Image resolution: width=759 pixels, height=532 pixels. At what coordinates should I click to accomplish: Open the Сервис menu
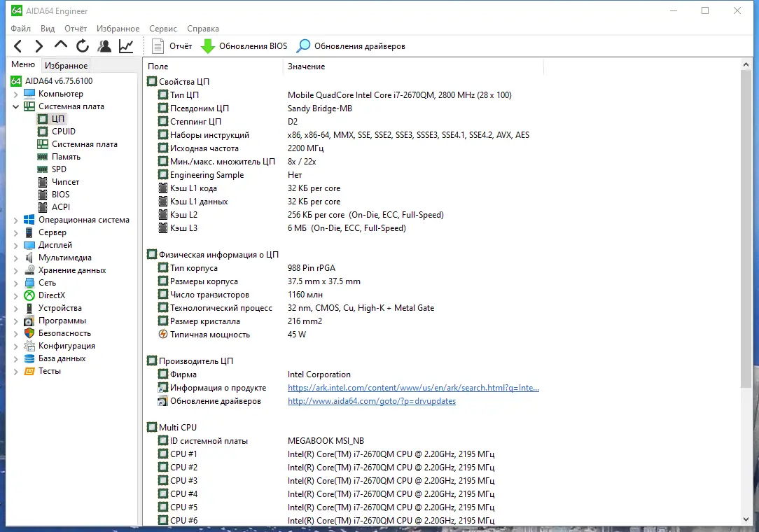point(162,29)
